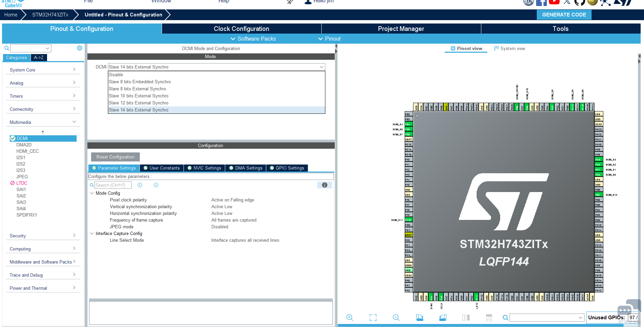The image size is (644, 327).
Task: Open the GPIO Settings tab
Action: point(287,168)
